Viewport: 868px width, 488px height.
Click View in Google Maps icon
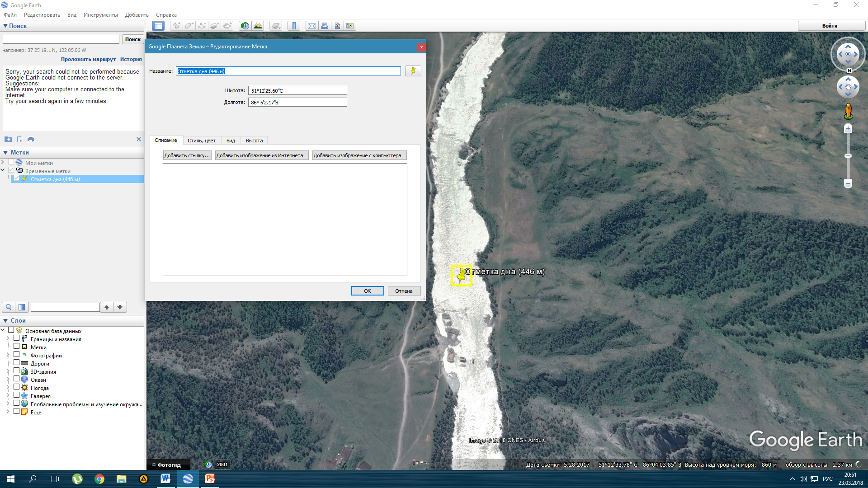[350, 26]
